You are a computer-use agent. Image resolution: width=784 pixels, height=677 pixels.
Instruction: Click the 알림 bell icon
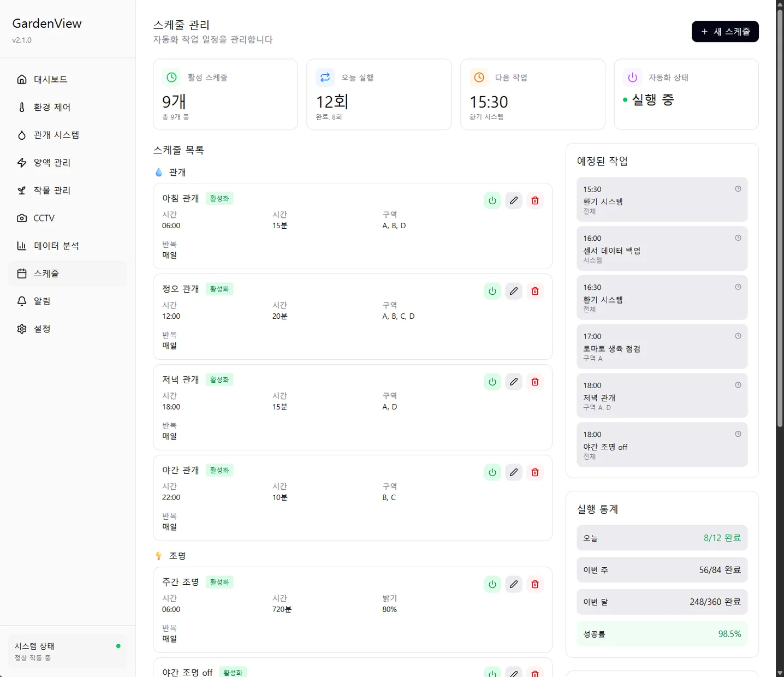(22, 301)
